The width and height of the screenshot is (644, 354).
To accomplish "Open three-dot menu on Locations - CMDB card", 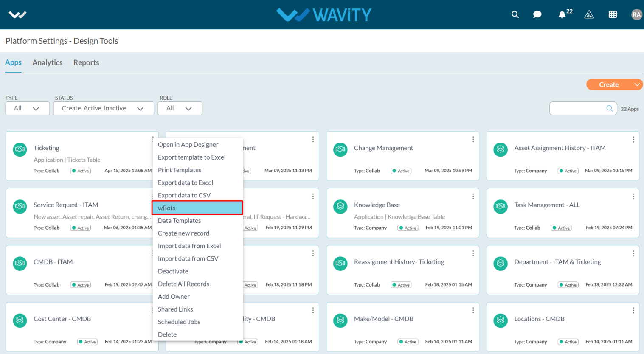I will tap(633, 310).
